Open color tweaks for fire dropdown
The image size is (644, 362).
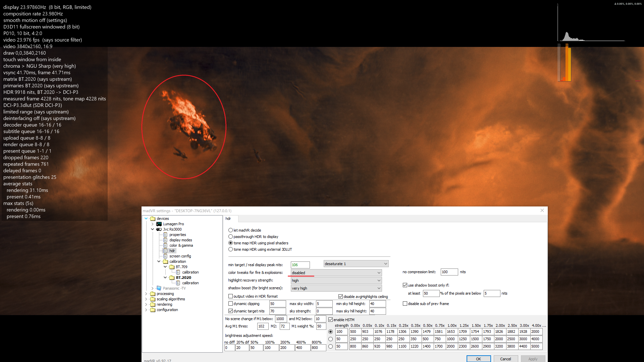(336, 273)
